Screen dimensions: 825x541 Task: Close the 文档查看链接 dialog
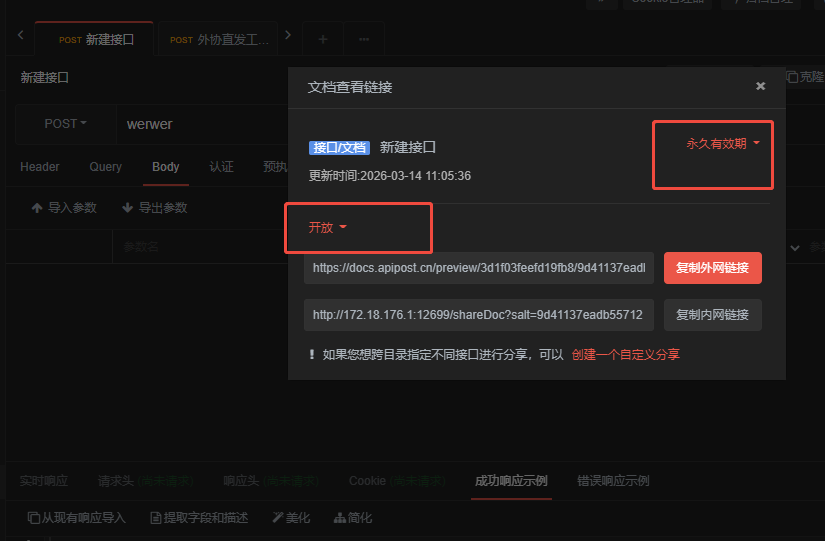[x=760, y=86]
